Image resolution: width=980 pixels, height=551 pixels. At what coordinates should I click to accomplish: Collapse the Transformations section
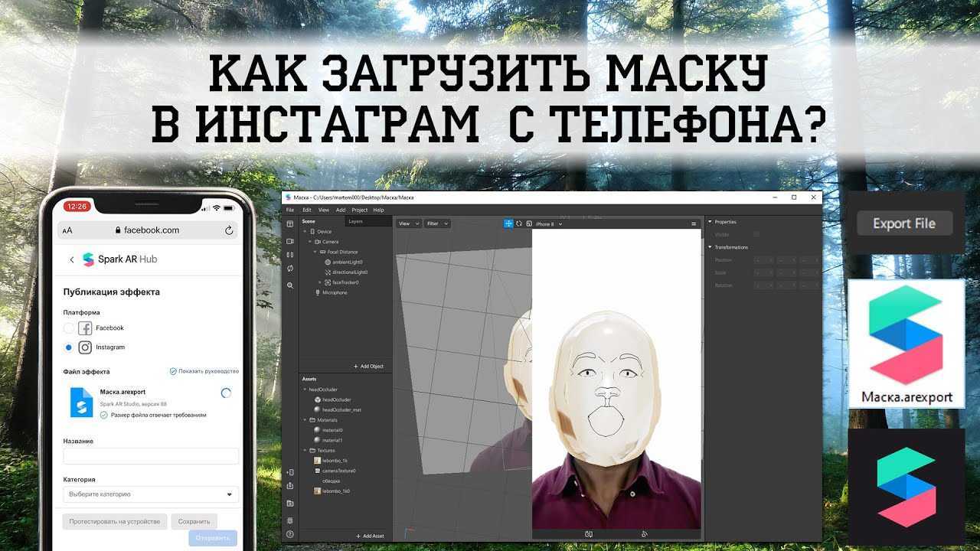(710, 247)
